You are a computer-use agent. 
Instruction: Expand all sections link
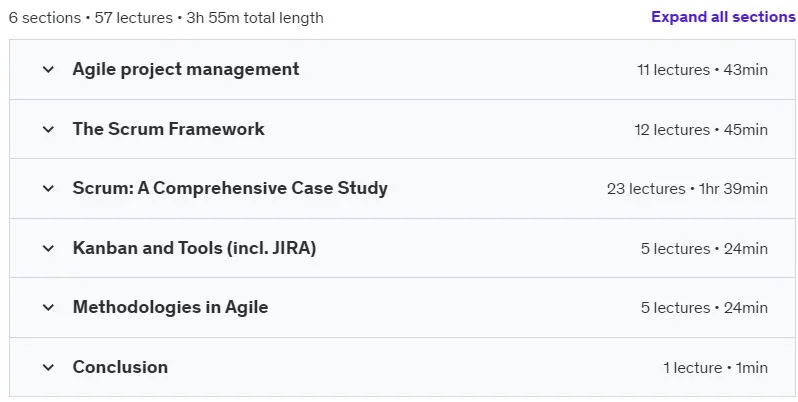[723, 17]
